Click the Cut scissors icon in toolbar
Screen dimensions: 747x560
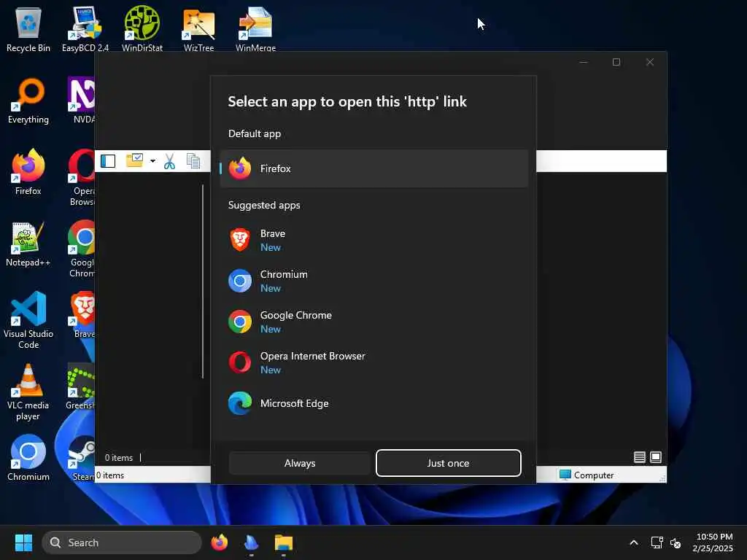169,161
